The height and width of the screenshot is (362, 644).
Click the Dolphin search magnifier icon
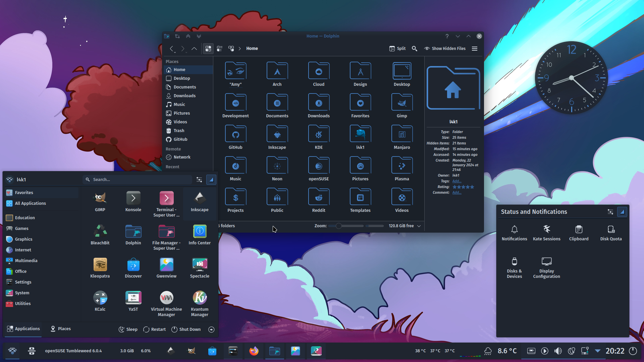point(415,49)
